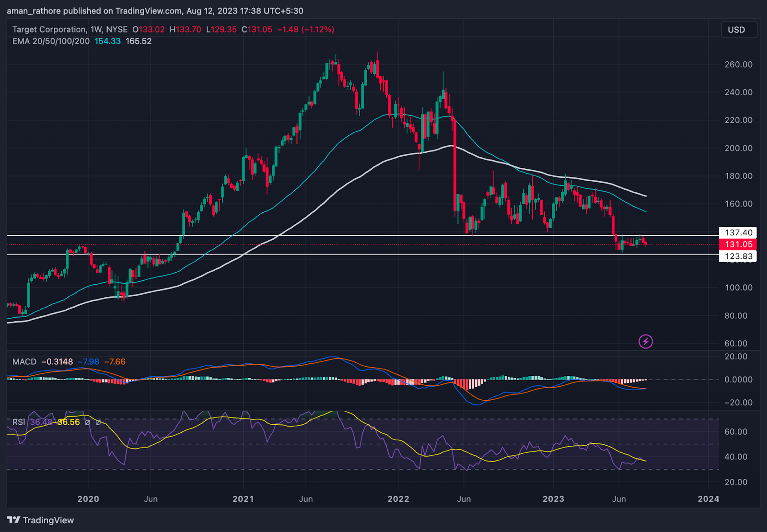
Task: Click the MACD histogram value −0.3148
Action: point(57,362)
